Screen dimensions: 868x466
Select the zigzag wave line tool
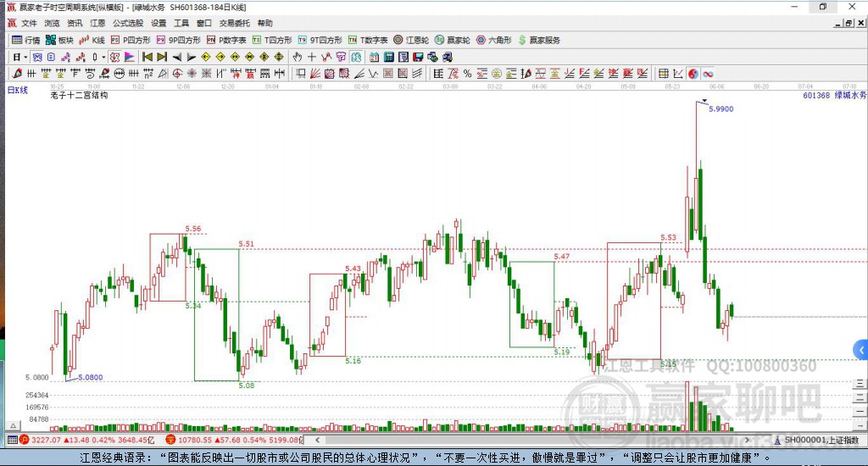click(373, 74)
